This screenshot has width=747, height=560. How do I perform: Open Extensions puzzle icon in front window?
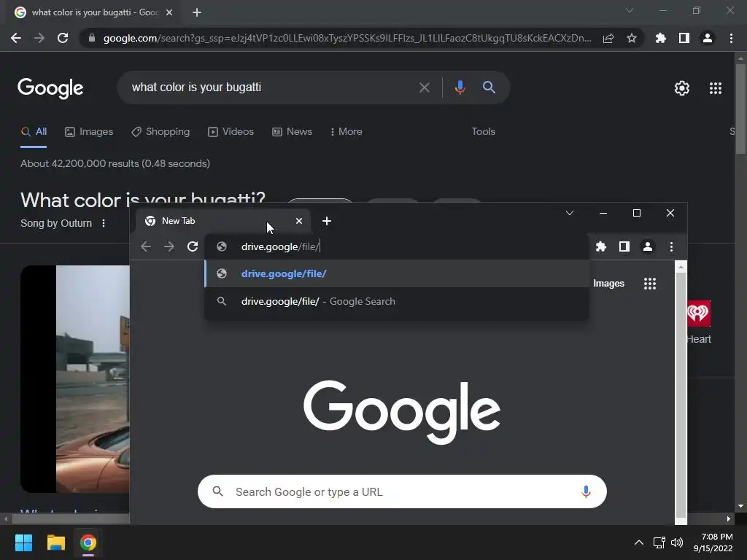(x=601, y=246)
